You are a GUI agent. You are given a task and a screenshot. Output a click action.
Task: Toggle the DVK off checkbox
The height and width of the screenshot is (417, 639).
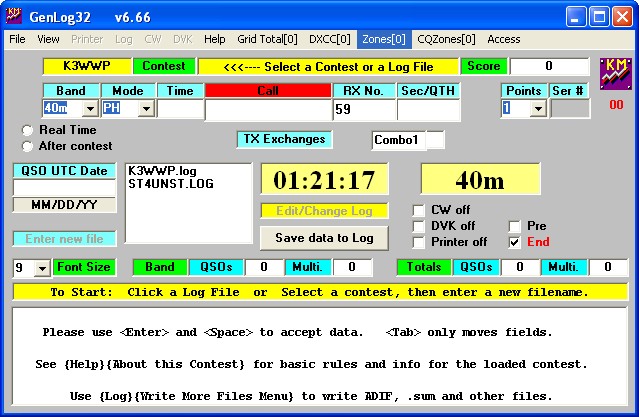click(x=419, y=226)
